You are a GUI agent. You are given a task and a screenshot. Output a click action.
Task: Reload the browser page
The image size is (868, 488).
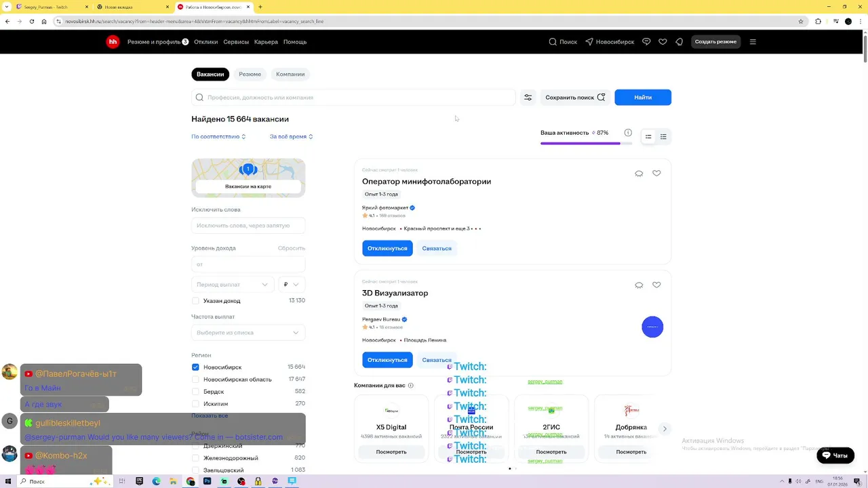[31, 21]
